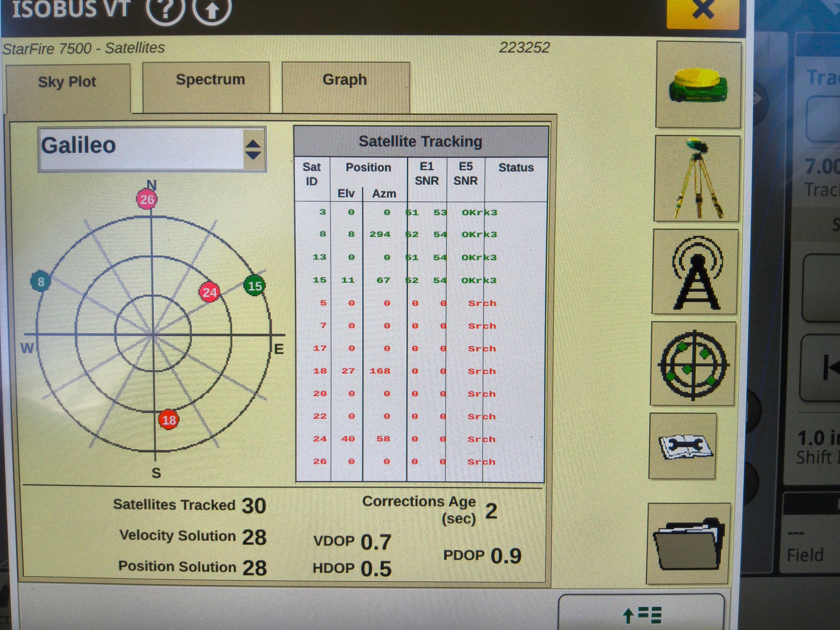840x630 pixels.
Task: Select satellite ID 26 in the table
Action: click(320, 462)
